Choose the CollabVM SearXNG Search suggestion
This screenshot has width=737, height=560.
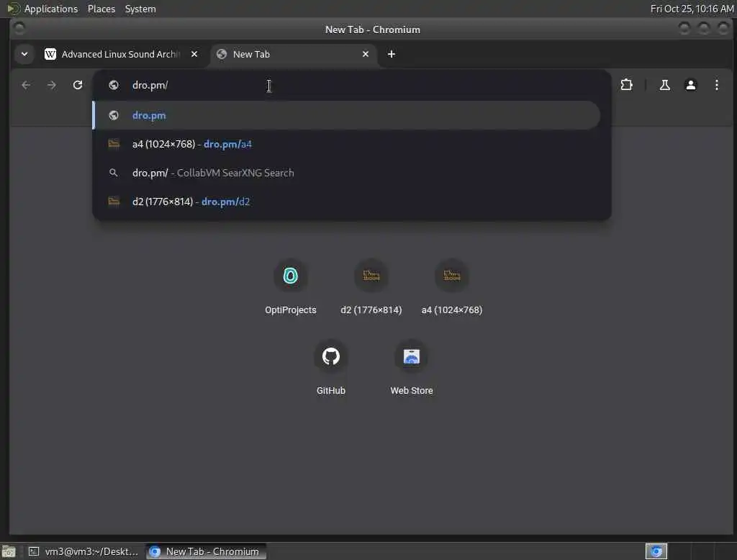tap(347, 173)
